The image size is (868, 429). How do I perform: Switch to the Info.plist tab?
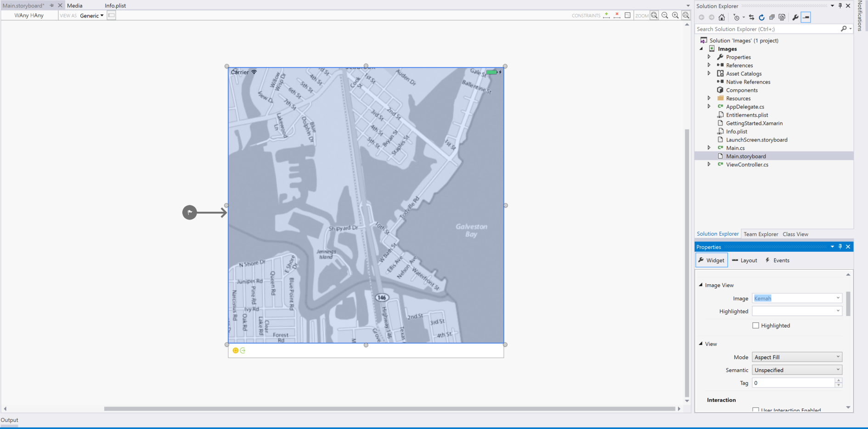[x=115, y=5]
